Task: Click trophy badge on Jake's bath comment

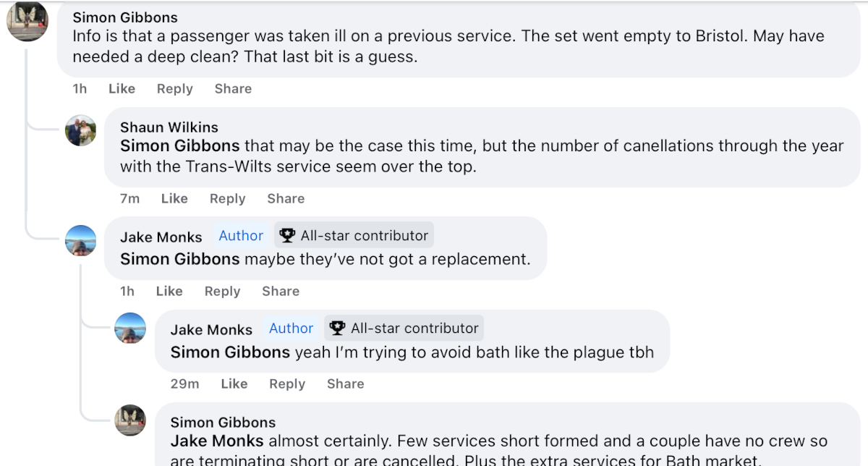Action: (337, 329)
